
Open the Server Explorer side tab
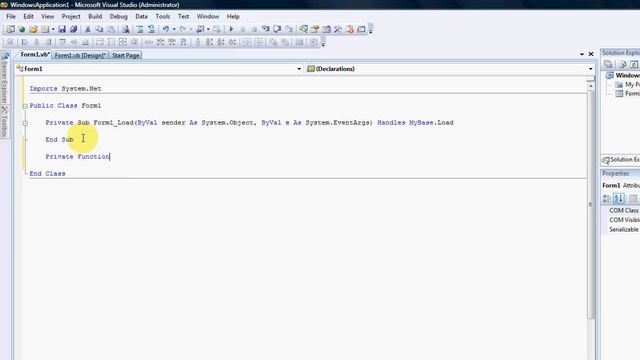(x=4, y=78)
